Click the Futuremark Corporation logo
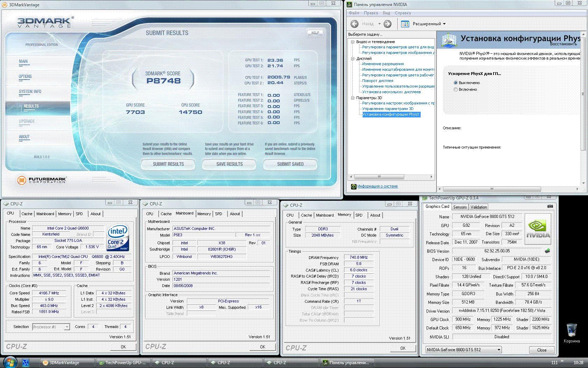The image size is (588, 368). (42, 180)
